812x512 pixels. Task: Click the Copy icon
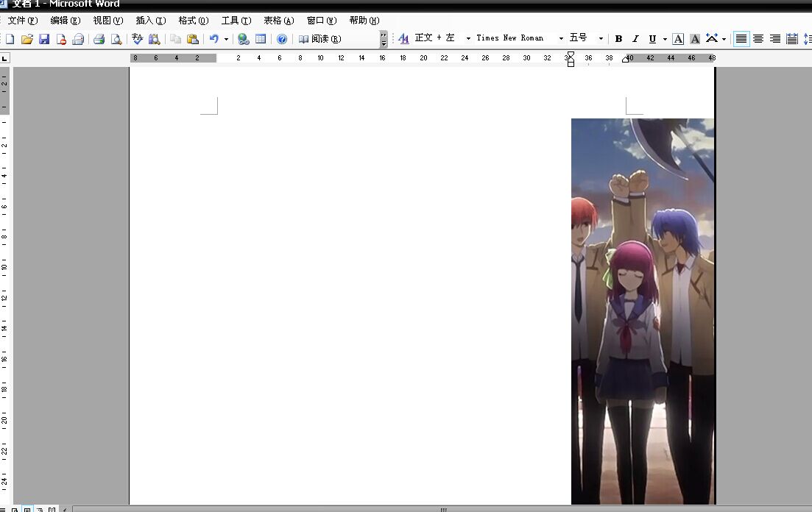click(175, 39)
